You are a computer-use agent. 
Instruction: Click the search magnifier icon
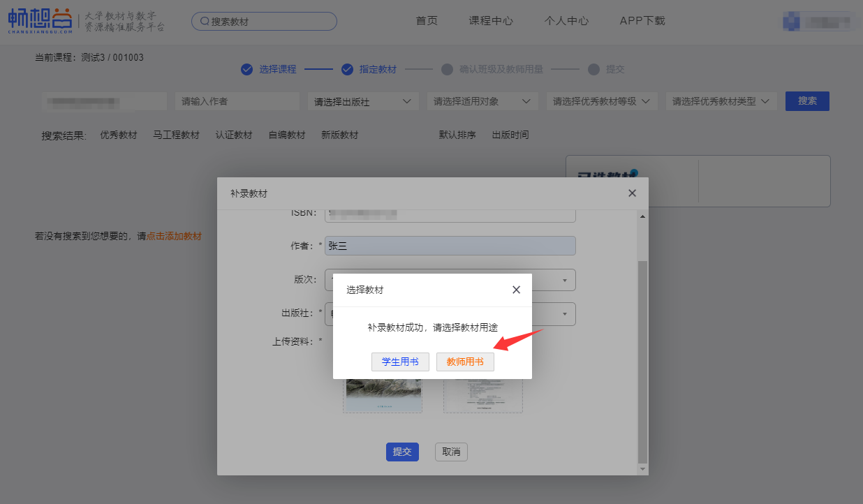205,22
